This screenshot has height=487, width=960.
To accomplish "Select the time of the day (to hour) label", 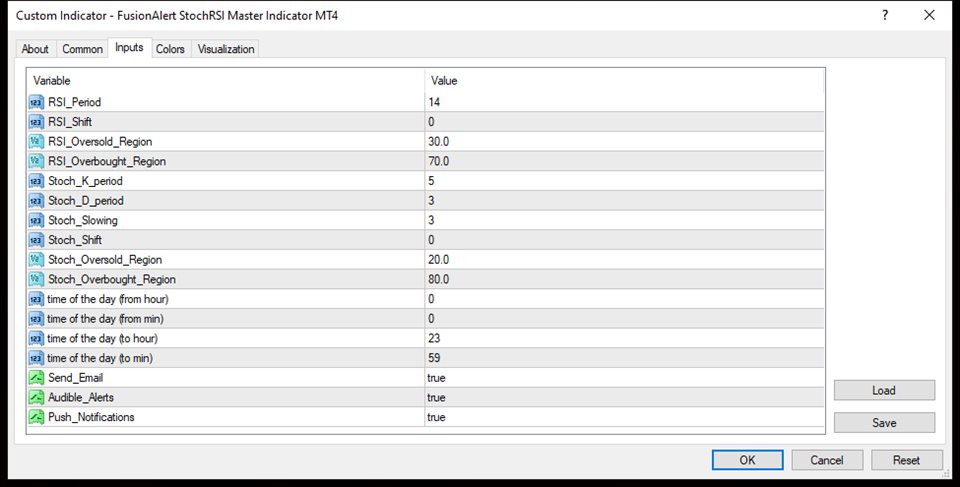I will (102, 338).
